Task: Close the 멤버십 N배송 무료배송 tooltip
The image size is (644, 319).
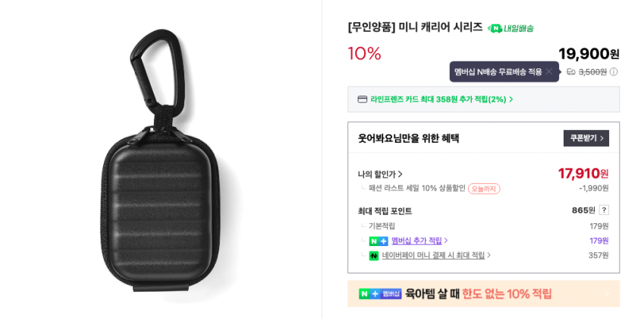Action: tap(549, 71)
